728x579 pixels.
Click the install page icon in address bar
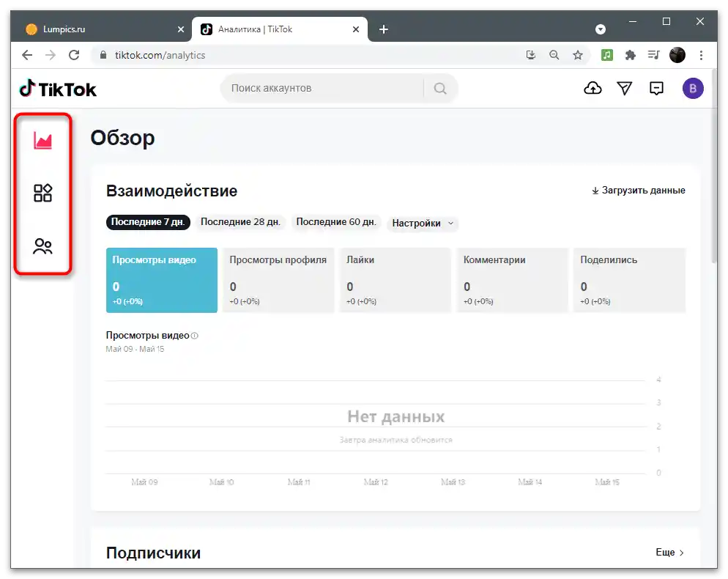coord(531,55)
